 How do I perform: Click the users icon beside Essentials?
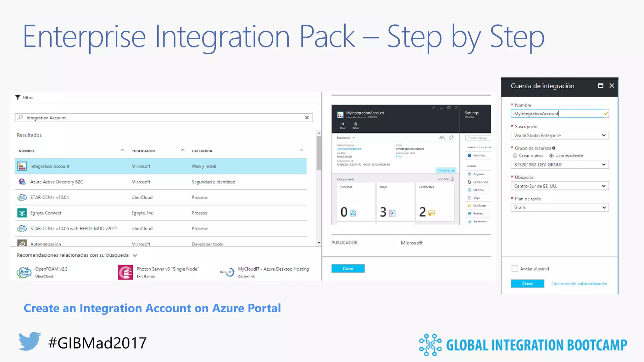tap(442, 138)
